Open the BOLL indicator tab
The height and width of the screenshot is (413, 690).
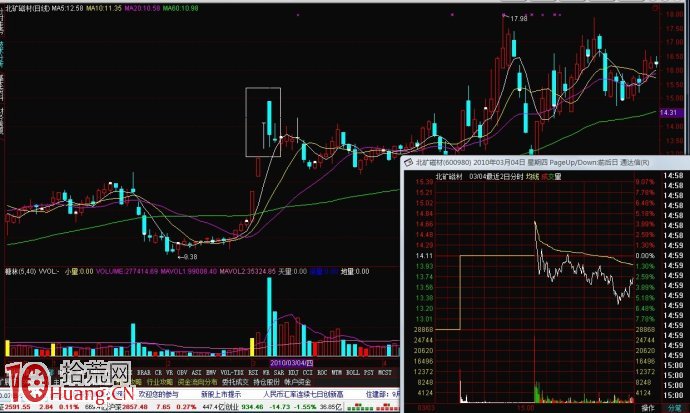tap(352, 373)
